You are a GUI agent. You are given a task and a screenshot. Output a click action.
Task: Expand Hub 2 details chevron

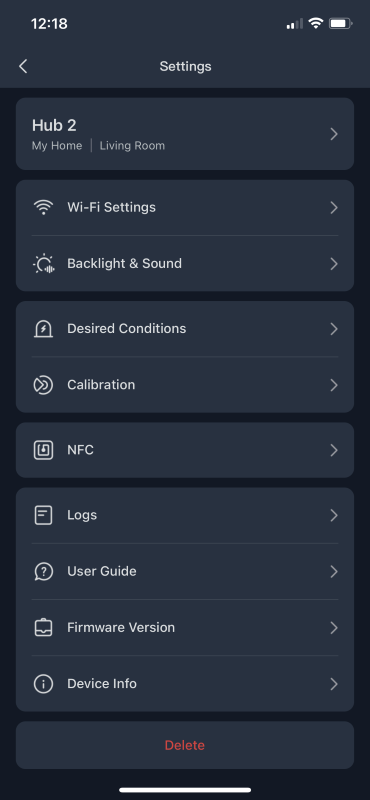pyautogui.click(x=334, y=134)
